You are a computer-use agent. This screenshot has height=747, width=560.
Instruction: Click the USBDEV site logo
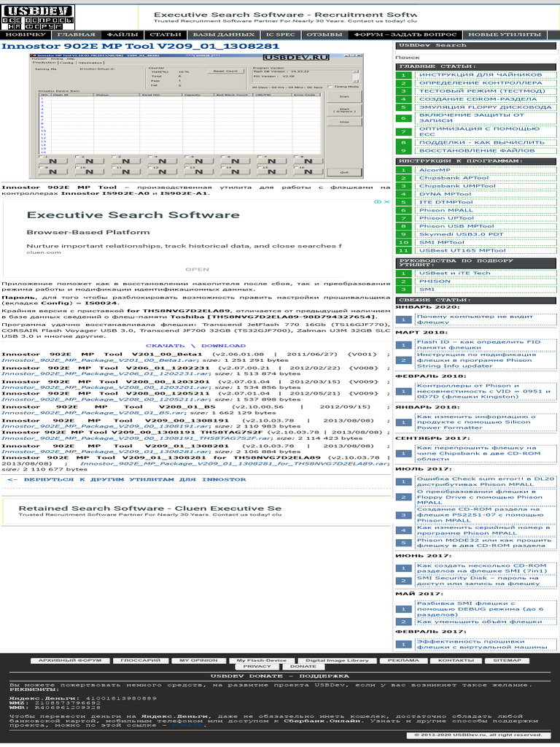(x=38, y=18)
